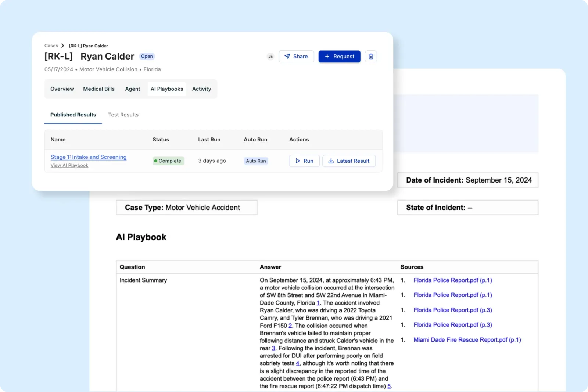
Task: Select the Published Results tab
Action: pos(73,115)
